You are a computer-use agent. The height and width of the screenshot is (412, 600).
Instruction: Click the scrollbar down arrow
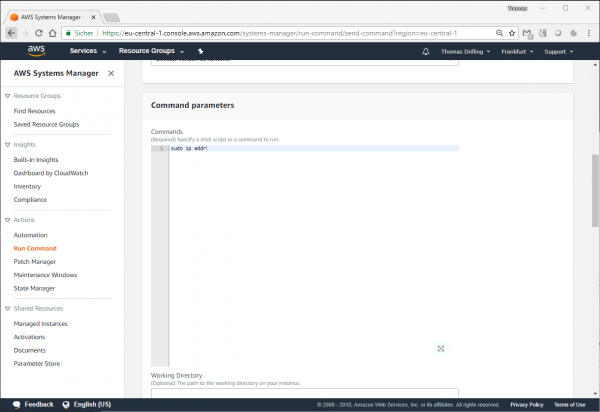pyautogui.click(x=595, y=394)
